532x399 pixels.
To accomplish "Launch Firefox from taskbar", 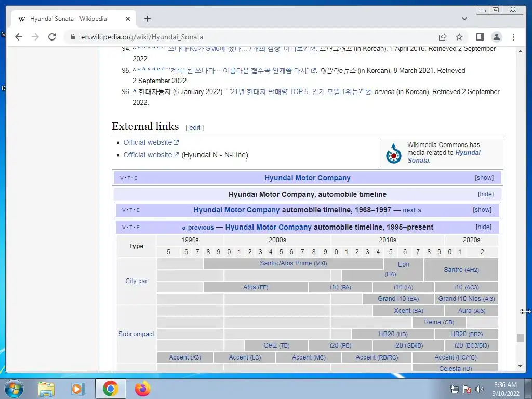I will click(142, 389).
